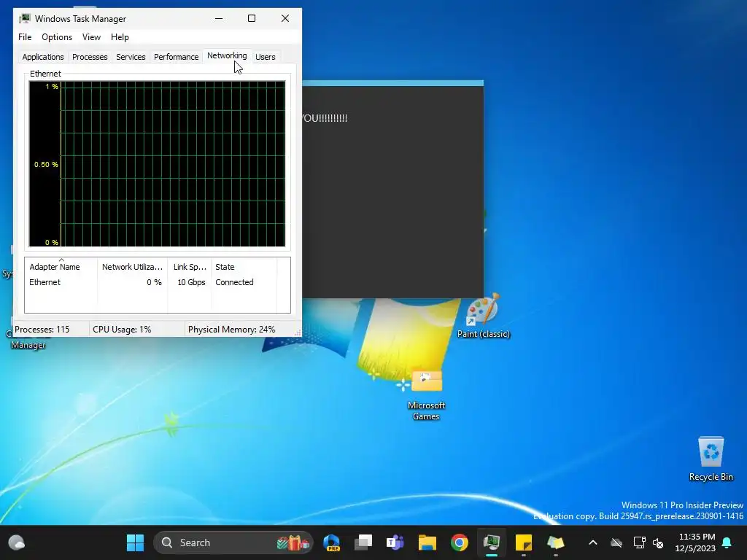Click the Ethernet network utilization graph
The image size is (747, 560).
click(158, 164)
